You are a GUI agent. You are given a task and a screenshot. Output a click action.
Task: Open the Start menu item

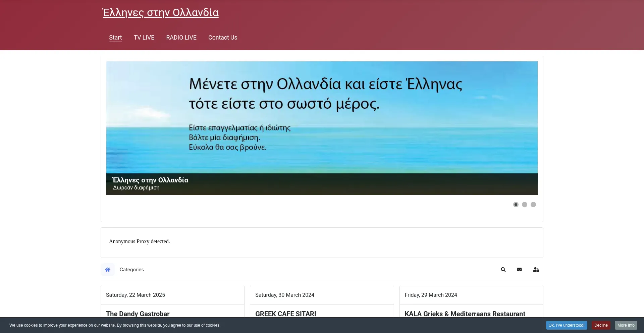115,38
